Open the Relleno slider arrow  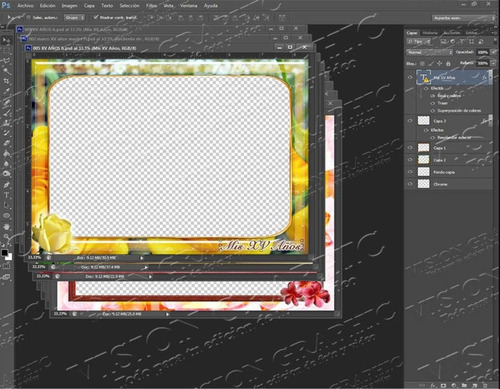tap(493, 63)
